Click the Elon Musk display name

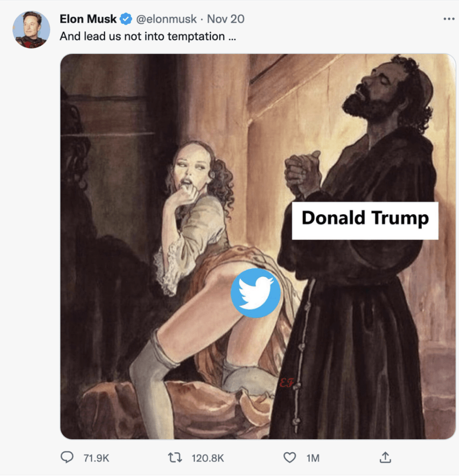pyautogui.click(x=88, y=19)
